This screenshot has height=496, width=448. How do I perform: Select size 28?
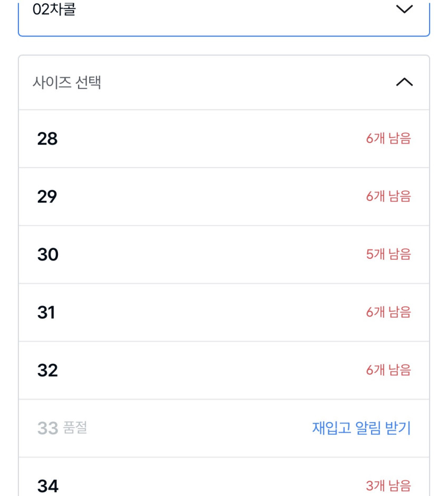pos(47,139)
